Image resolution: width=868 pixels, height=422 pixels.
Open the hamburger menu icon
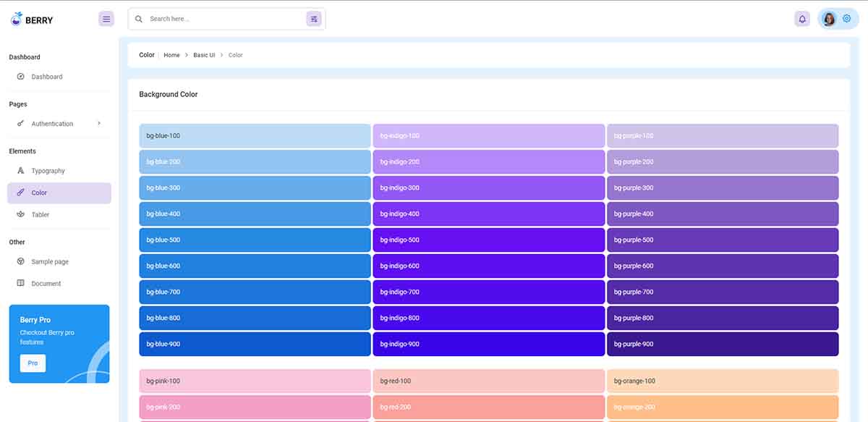coord(106,18)
